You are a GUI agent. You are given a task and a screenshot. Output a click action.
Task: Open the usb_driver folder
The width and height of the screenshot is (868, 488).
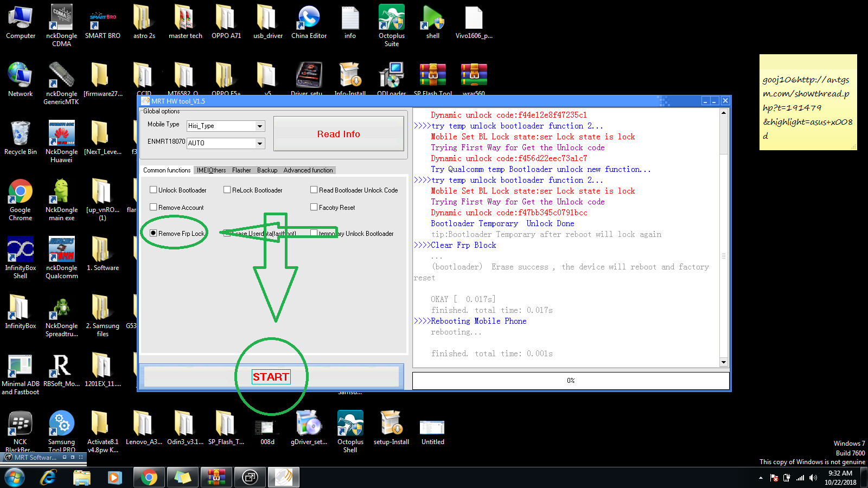267,22
